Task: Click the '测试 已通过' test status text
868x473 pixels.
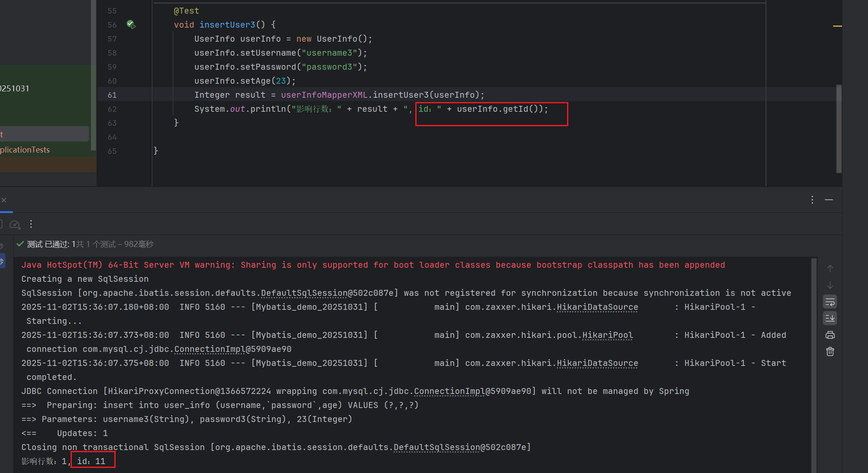Action: (x=48, y=244)
